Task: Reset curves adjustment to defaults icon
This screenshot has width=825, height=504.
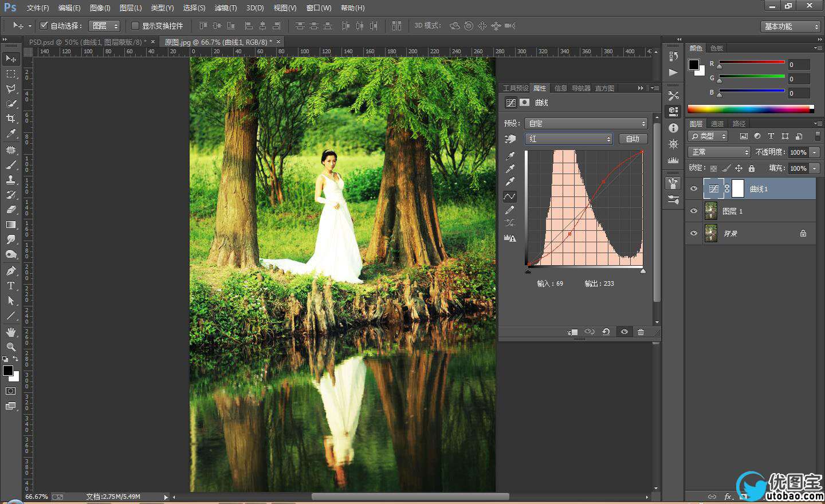Action: click(606, 332)
